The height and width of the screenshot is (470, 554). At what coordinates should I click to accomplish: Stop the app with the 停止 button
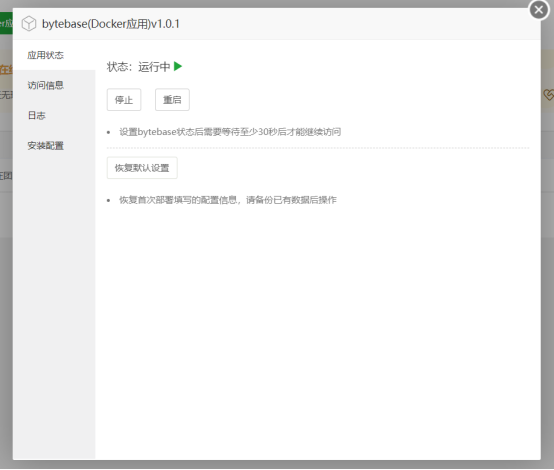point(124,100)
